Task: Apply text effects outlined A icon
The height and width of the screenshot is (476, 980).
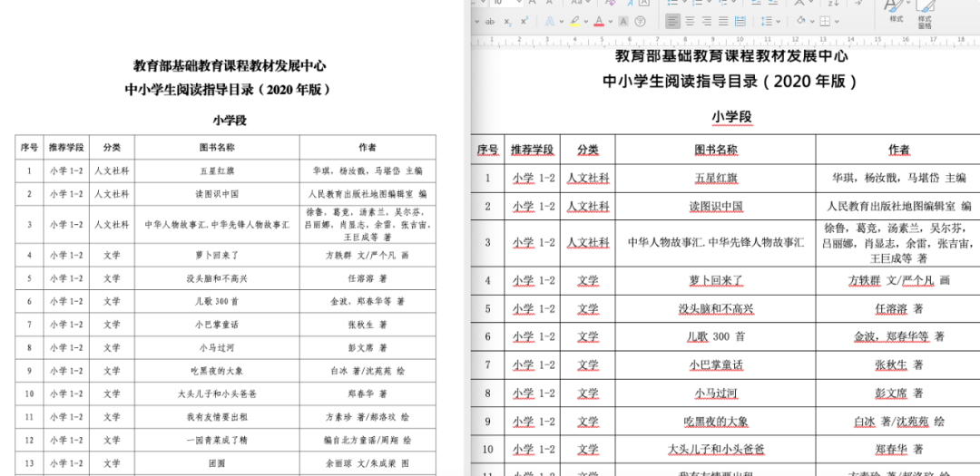Action: tap(549, 21)
